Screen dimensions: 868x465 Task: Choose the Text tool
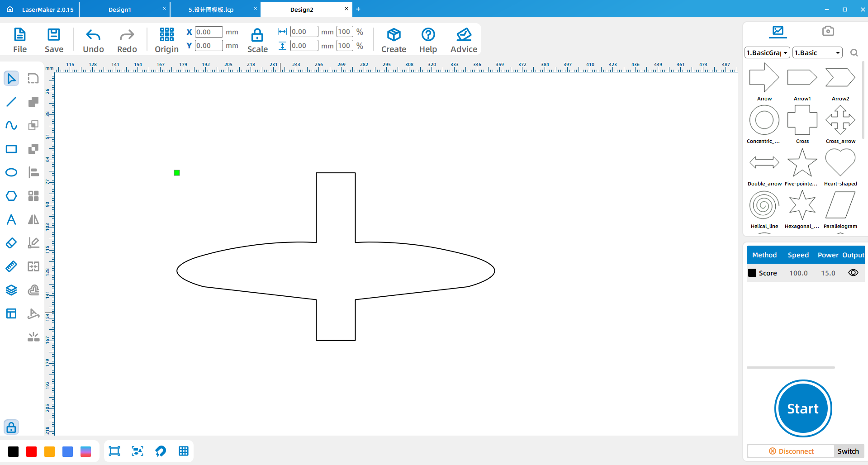click(x=11, y=219)
